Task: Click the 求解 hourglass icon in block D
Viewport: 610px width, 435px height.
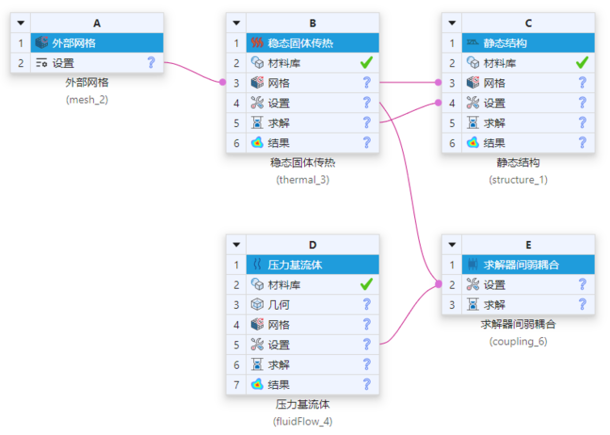Action: (x=257, y=365)
